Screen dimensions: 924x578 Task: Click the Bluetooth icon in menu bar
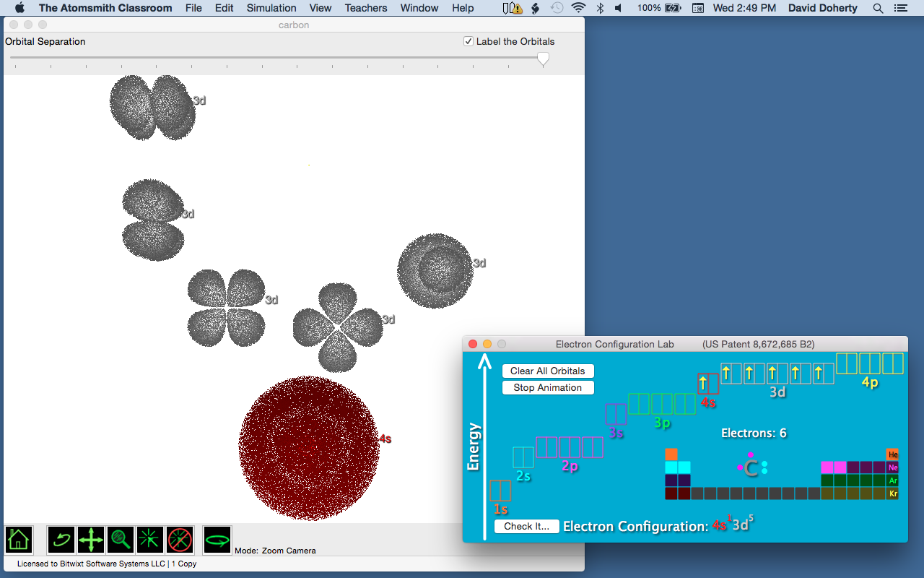tap(600, 8)
